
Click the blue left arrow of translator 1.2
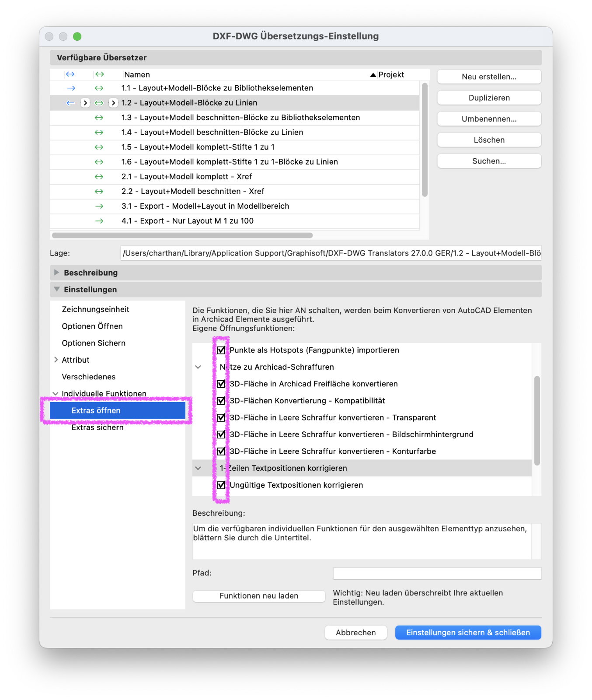70,103
